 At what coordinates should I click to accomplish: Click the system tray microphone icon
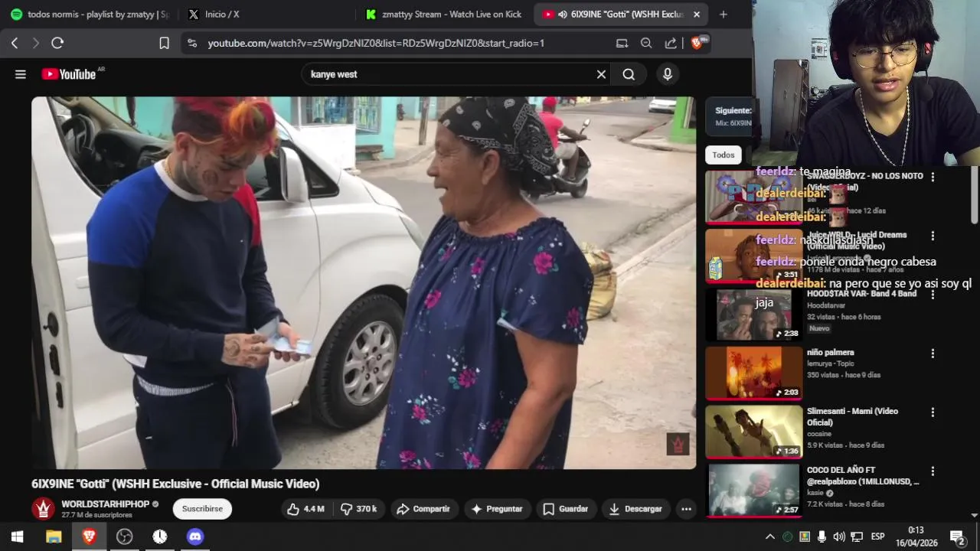[x=822, y=536]
